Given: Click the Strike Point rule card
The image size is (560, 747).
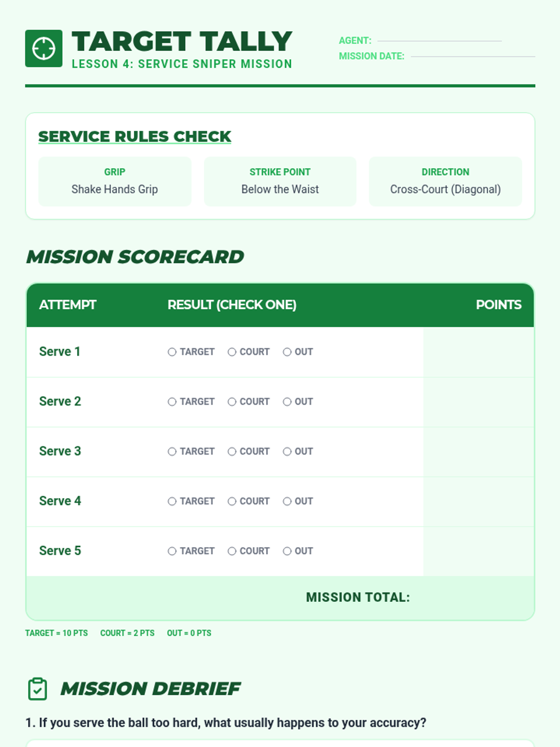Looking at the screenshot, I should [280, 181].
